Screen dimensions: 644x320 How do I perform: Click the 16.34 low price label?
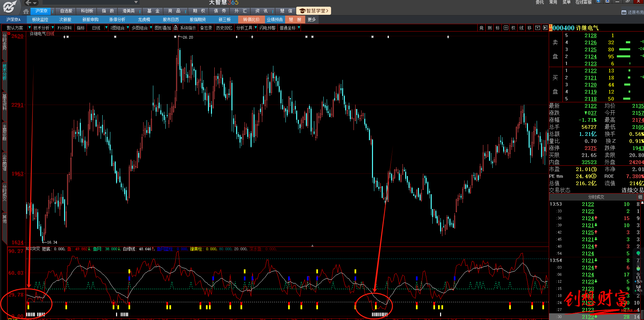(x=52, y=242)
